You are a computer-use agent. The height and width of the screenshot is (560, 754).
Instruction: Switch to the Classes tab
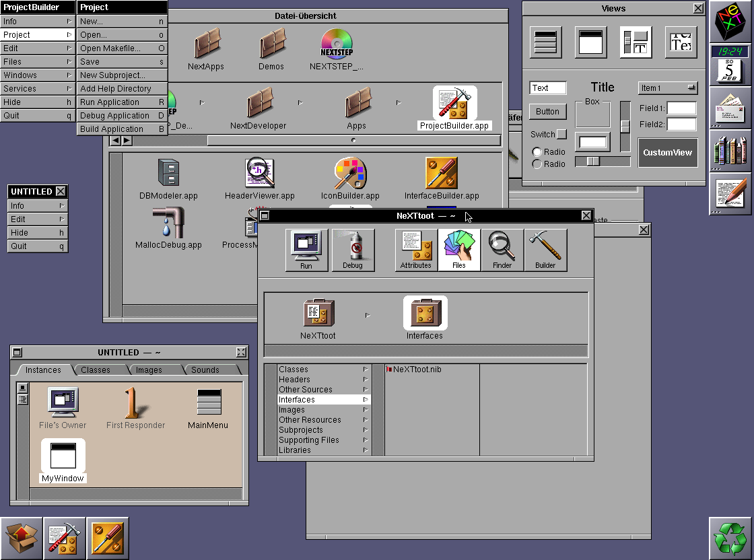click(96, 370)
